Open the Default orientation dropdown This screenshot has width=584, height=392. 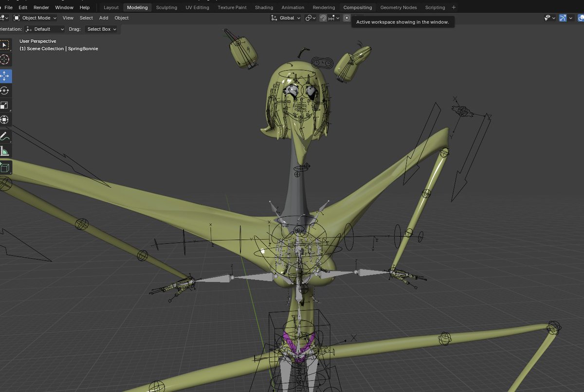tap(45, 29)
